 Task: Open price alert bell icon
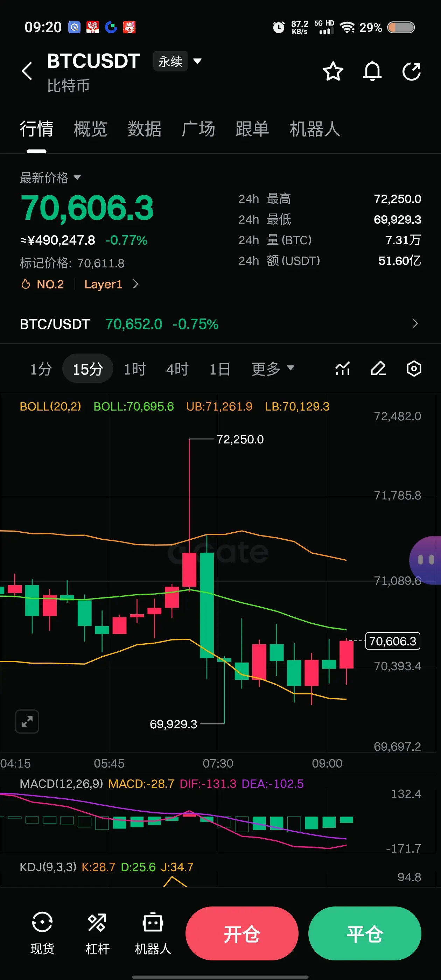372,71
